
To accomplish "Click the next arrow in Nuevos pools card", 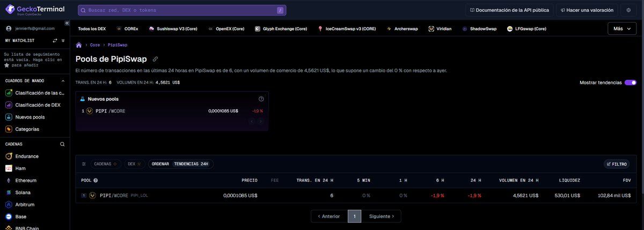I will 261,122.
